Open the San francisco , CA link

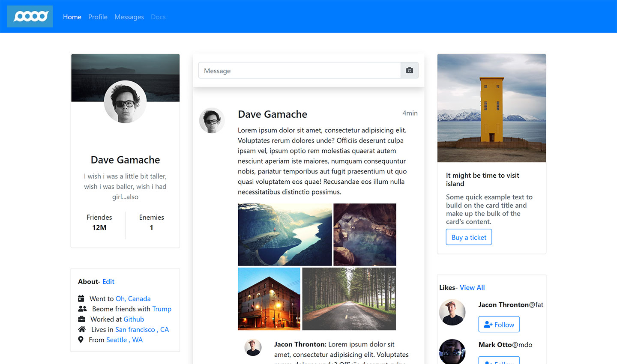[142, 329]
